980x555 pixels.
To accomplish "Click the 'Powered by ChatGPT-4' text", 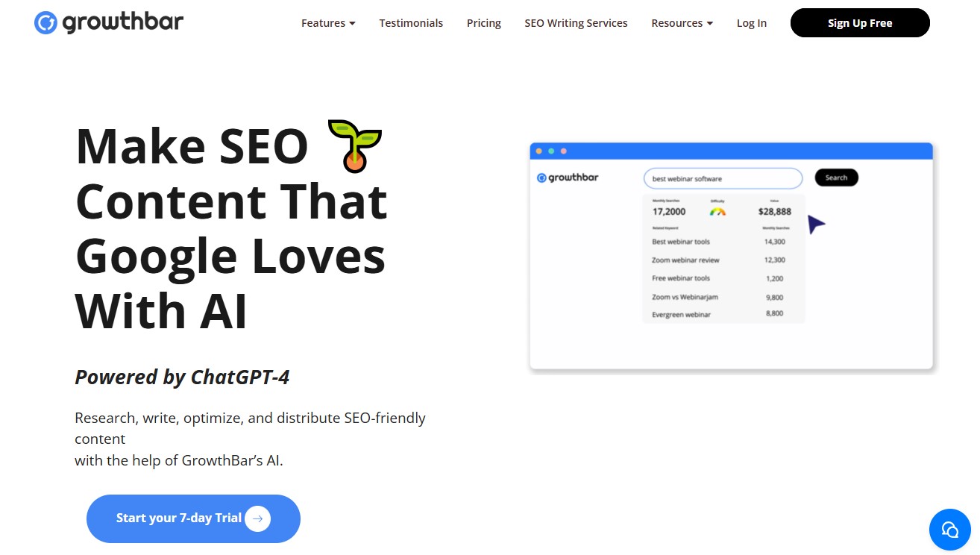I will click(182, 377).
